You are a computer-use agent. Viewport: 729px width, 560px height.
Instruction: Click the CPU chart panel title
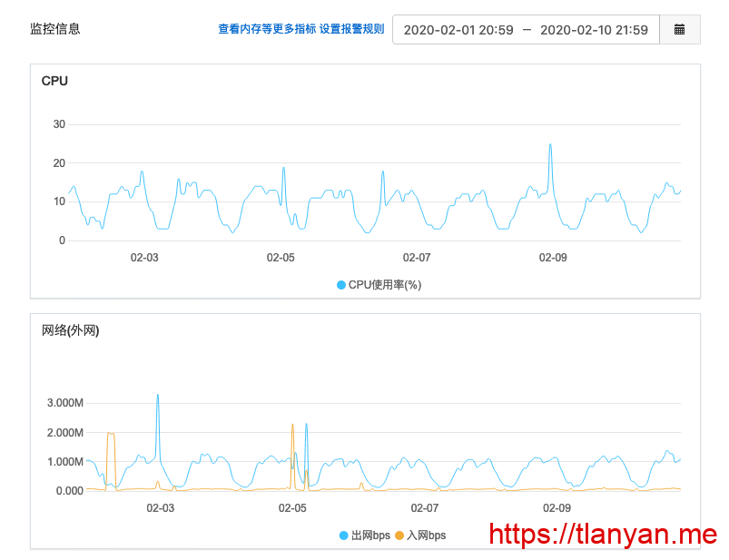click(54, 81)
